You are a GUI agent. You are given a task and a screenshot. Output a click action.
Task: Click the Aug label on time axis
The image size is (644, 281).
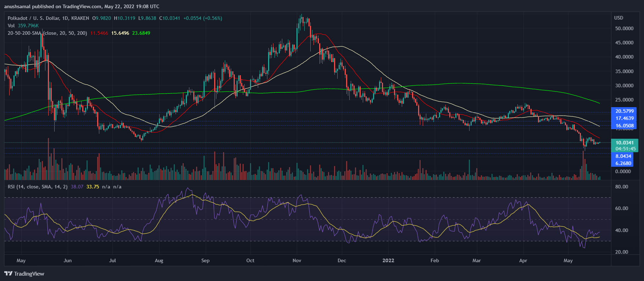159,260
